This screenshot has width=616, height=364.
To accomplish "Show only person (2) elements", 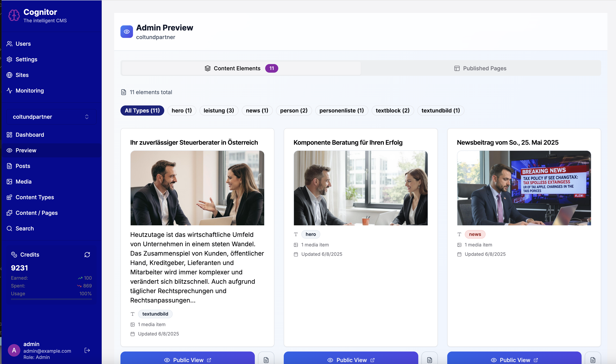I will pos(294,111).
